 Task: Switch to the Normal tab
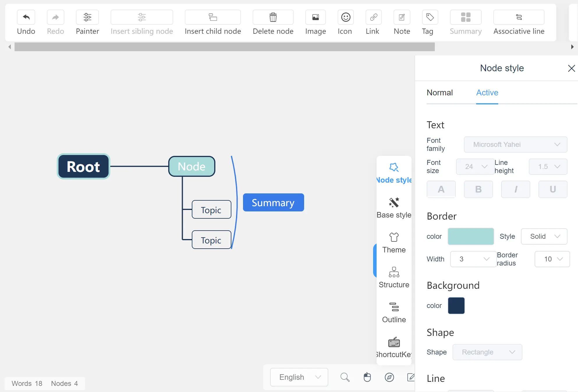click(x=440, y=92)
